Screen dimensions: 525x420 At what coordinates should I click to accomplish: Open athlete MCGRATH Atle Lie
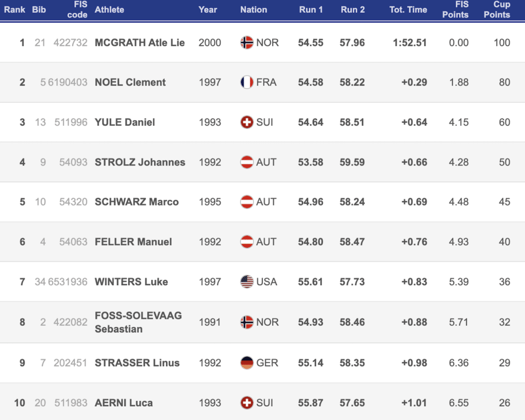coord(139,43)
